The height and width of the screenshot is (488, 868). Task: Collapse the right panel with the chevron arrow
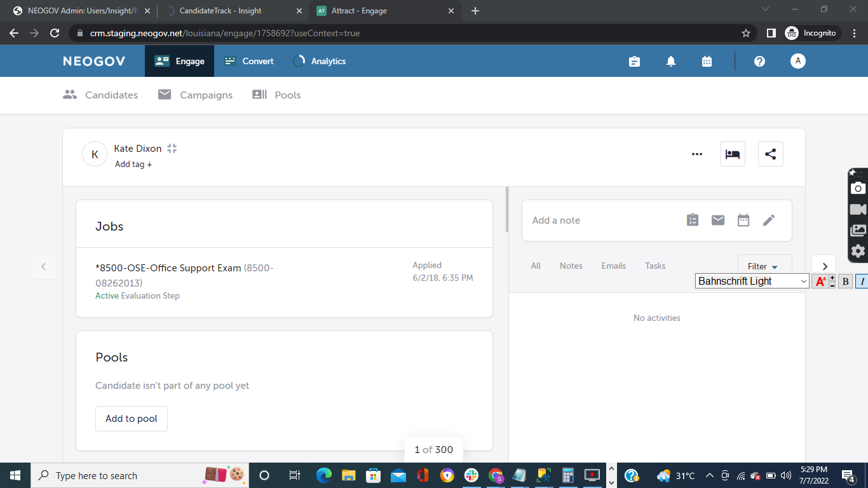pos(824,266)
